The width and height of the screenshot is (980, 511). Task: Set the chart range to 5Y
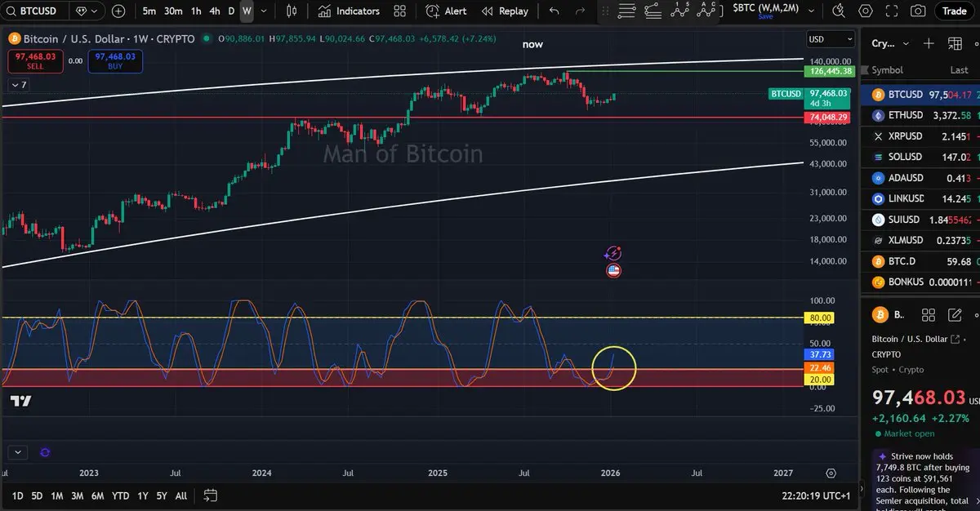[x=162, y=495]
